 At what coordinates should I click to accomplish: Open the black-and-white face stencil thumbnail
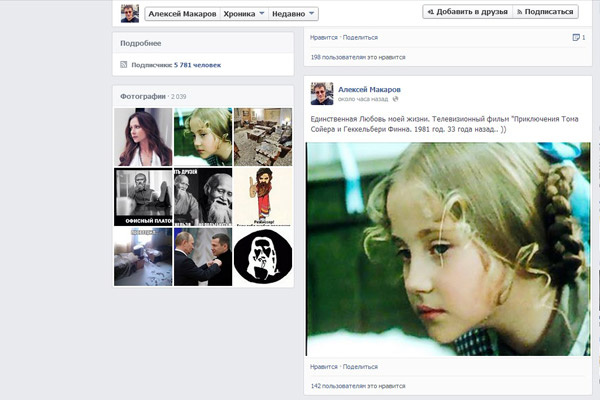pyautogui.click(x=263, y=257)
